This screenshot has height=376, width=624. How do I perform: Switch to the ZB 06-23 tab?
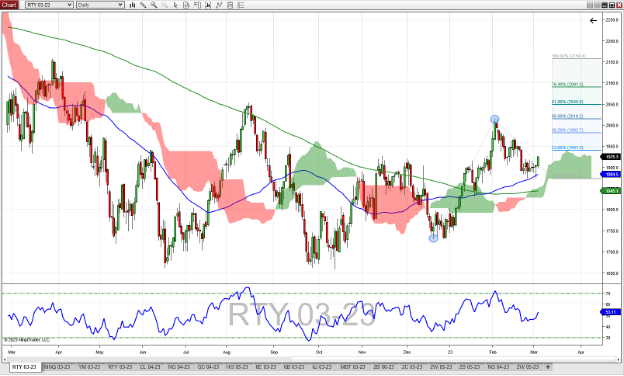384,367
